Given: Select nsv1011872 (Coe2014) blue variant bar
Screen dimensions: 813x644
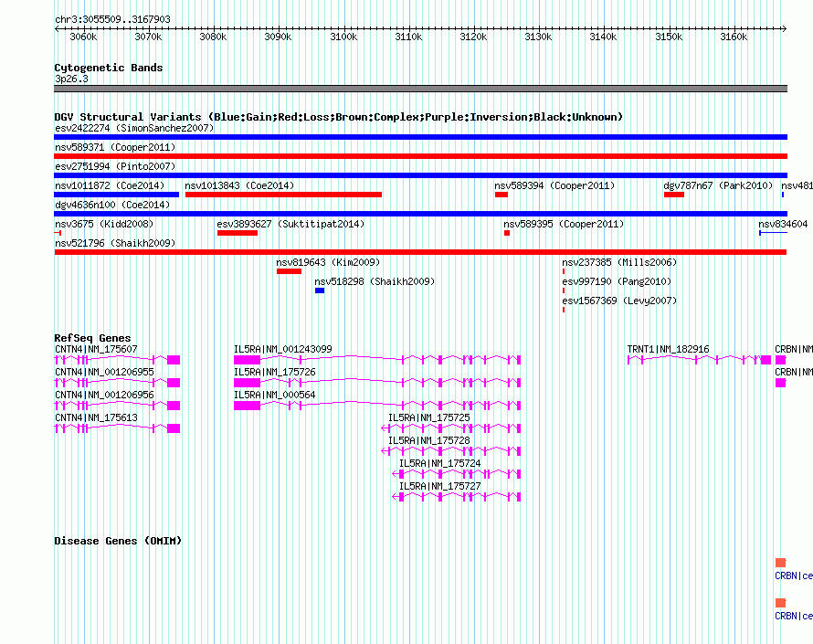Looking at the screenshot, I should tap(117, 195).
